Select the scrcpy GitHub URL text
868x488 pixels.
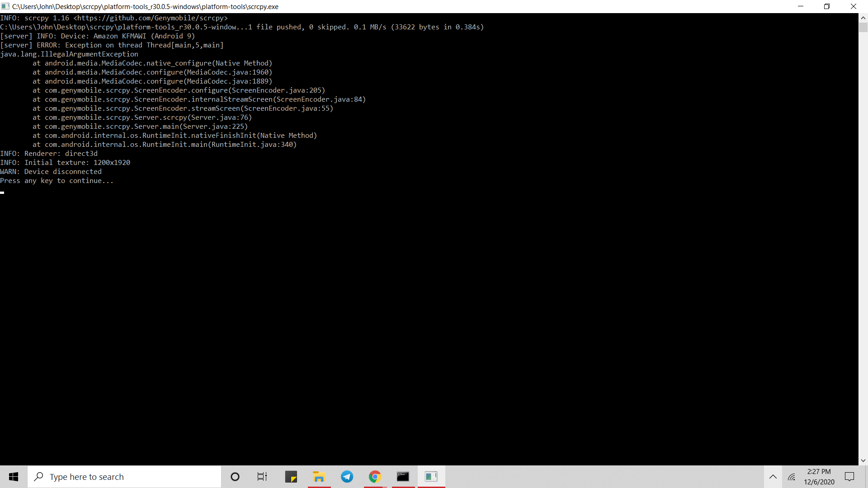(x=151, y=18)
